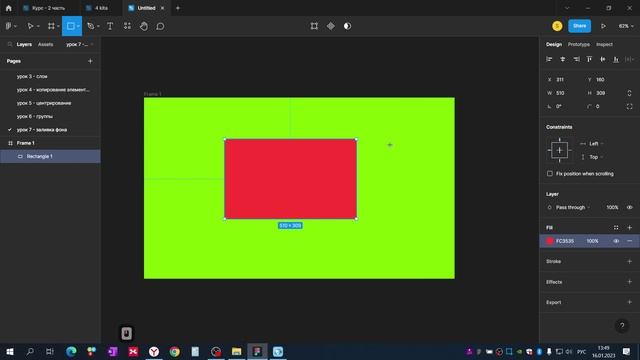Open a new tab with plus
The image size is (640, 360).
[178, 8]
